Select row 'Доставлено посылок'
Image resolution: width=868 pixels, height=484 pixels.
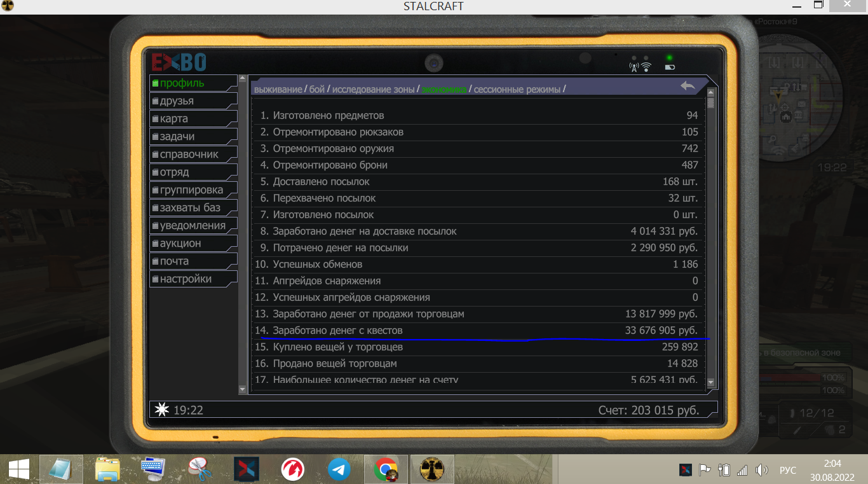[x=477, y=181]
